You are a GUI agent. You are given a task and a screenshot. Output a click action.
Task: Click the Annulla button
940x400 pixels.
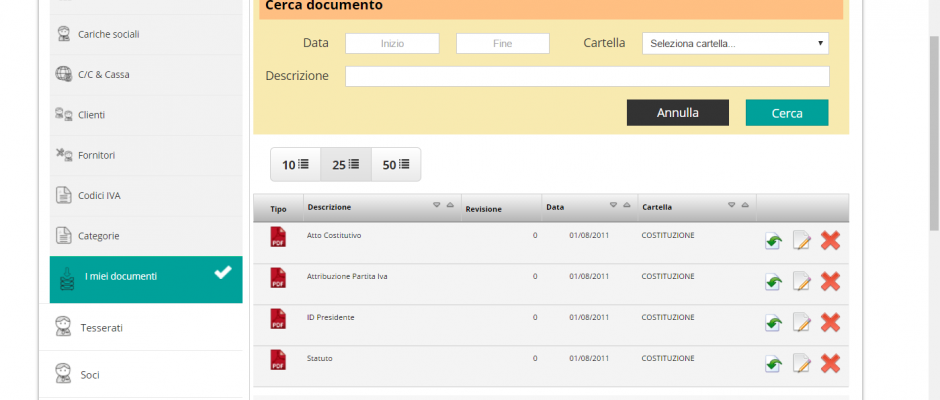(678, 113)
